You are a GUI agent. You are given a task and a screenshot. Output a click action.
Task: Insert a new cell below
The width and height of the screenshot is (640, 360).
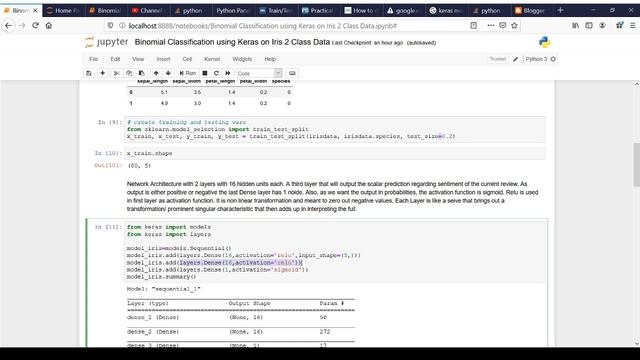coord(102,73)
